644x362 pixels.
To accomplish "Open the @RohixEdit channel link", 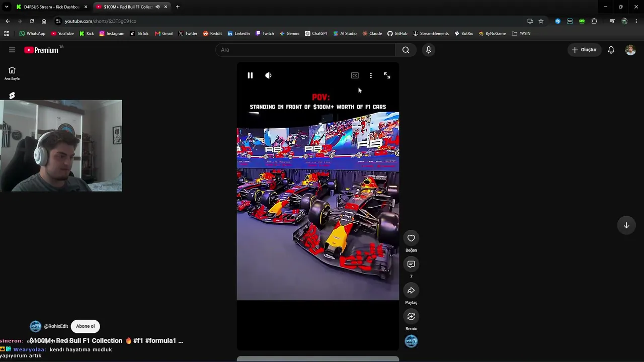I will 56,326.
